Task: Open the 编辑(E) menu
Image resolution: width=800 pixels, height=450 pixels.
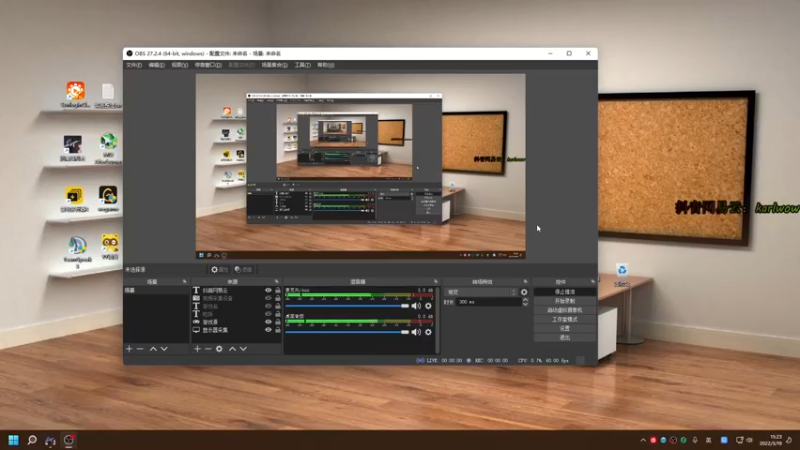Action: point(157,65)
